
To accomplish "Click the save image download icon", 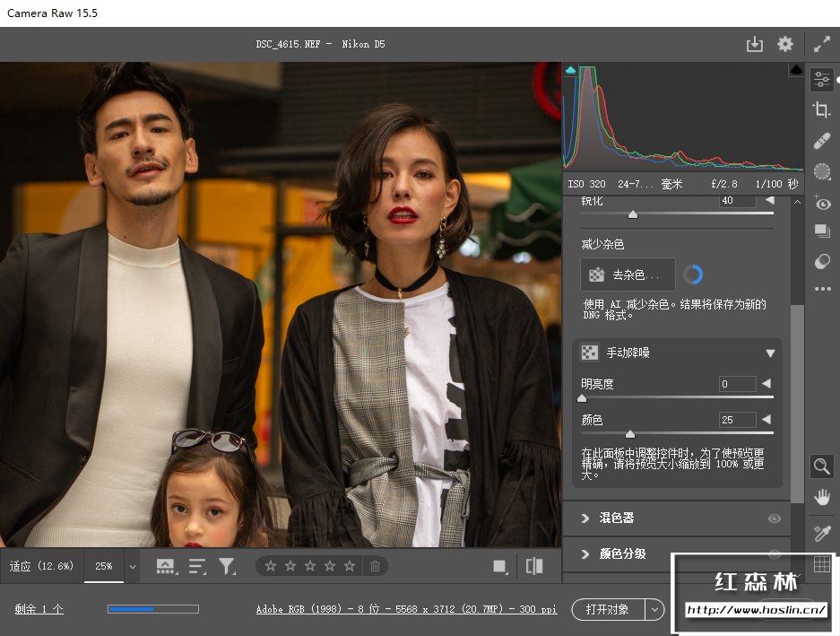I will (754, 45).
